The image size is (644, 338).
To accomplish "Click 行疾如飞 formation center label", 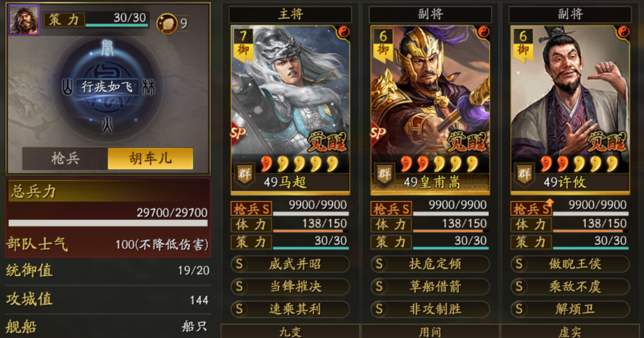I will [107, 87].
